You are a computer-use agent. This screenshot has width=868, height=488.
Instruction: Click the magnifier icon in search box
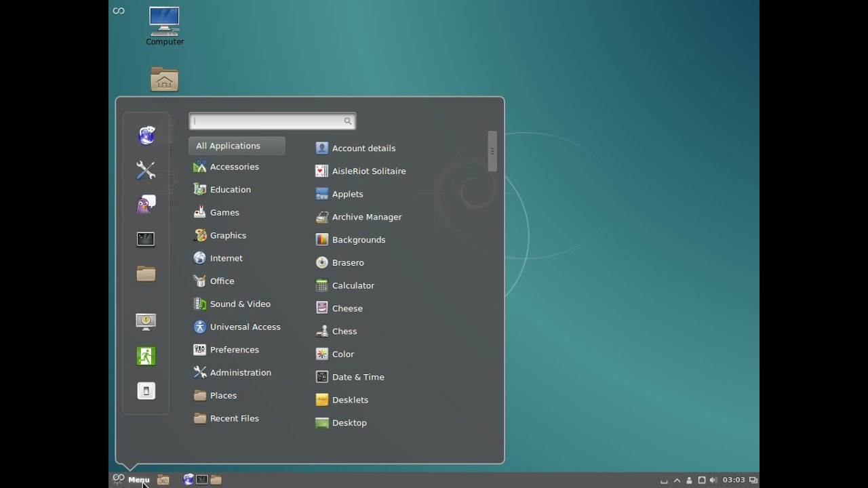(348, 121)
